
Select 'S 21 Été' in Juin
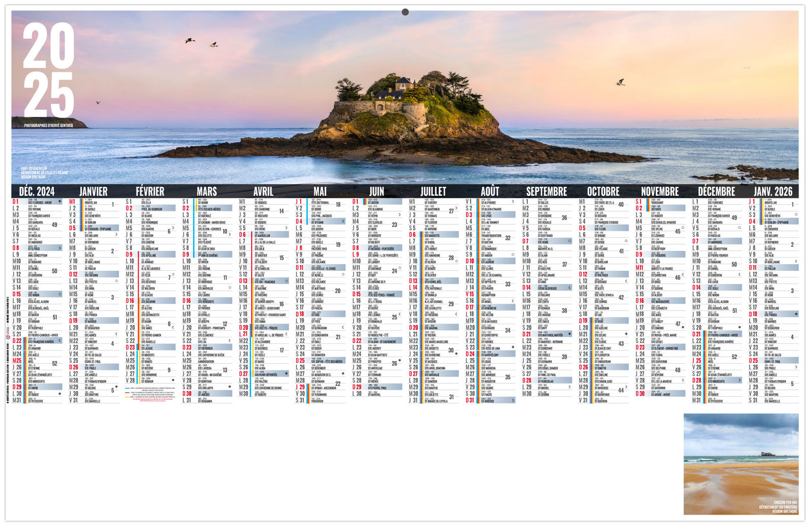tap(377, 334)
